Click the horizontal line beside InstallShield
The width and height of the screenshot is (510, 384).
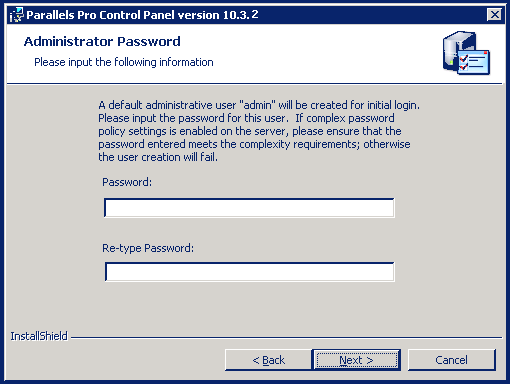coord(286,338)
